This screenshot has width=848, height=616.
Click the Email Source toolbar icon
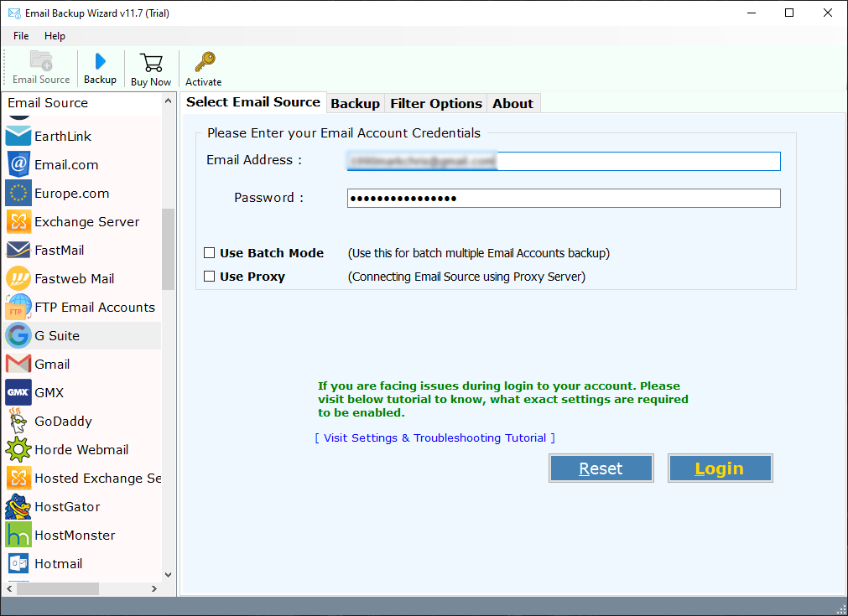point(41,61)
